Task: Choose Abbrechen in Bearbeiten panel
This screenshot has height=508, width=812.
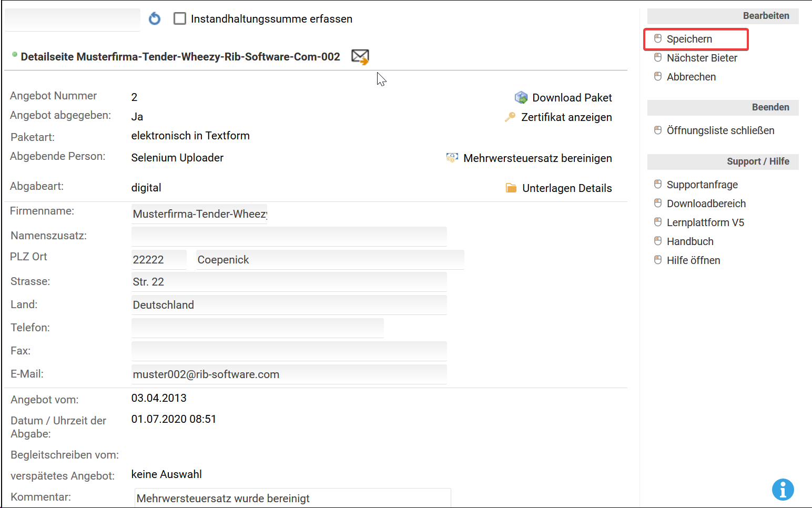Action: pos(691,77)
